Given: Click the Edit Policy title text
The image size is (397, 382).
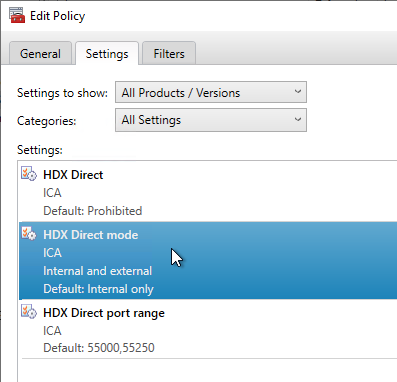Looking at the screenshot, I should pos(58,16).
